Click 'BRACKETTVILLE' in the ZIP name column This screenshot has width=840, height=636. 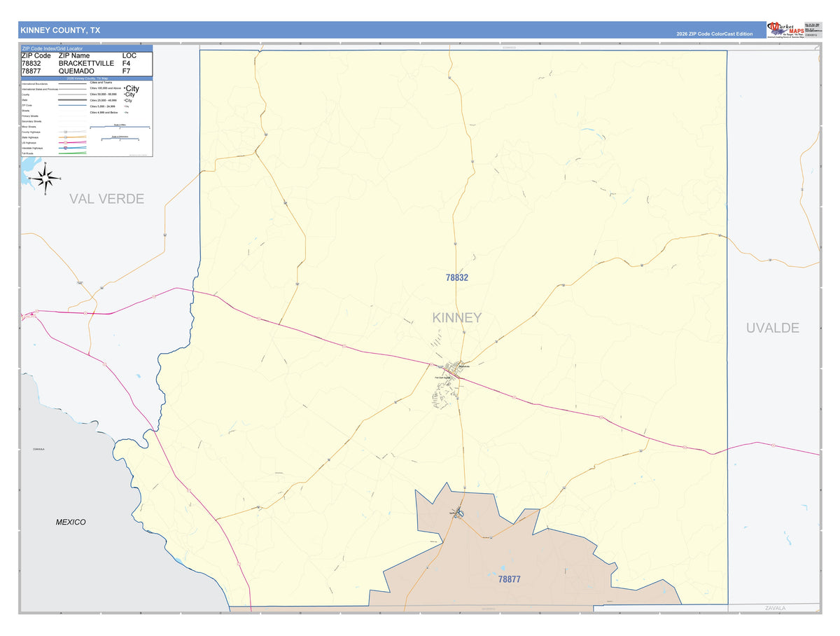coord(86,63)
